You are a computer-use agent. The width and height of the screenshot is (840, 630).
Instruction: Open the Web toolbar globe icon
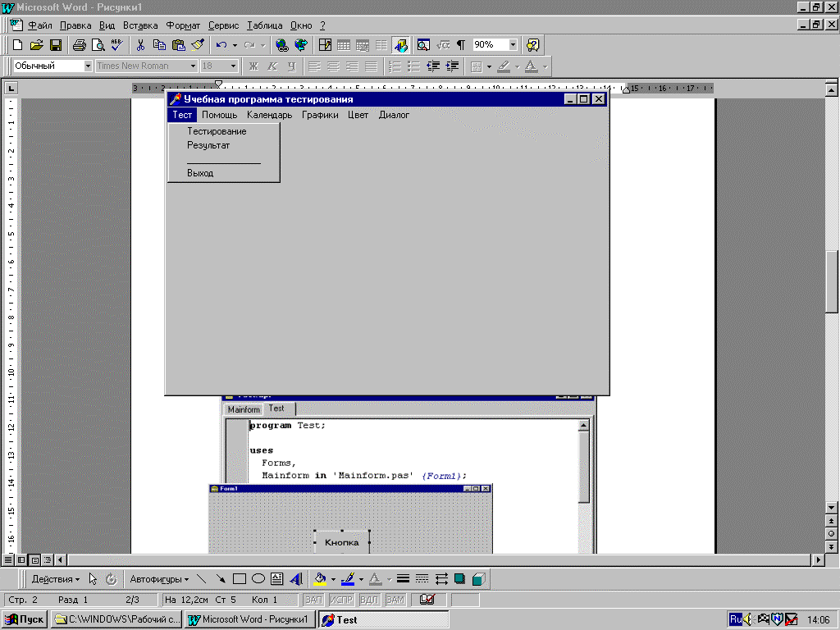pos(301,46)
